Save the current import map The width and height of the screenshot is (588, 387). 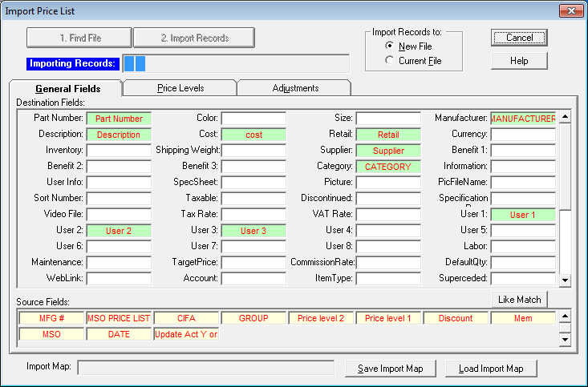click(390, 369)
